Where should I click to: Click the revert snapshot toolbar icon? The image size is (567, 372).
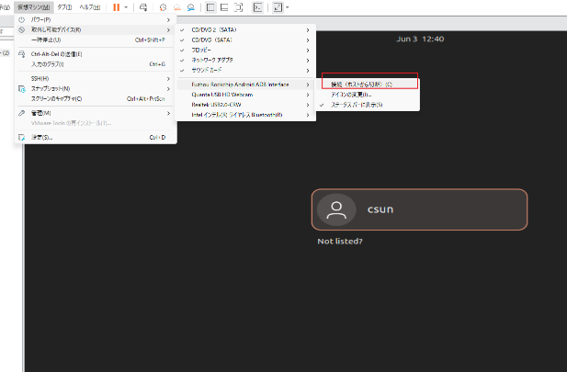(177, 7)
